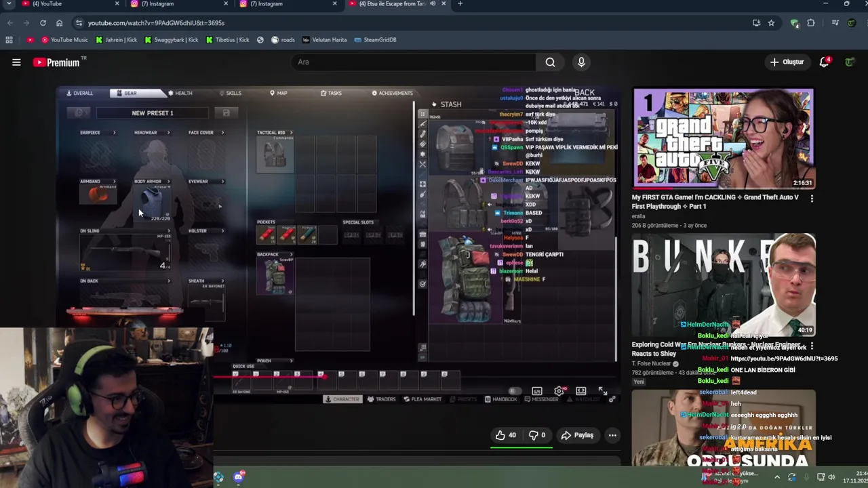Screen dimensions: 868x488
Task: Expand the HEADWEAR slot arrow
Action: [x=168, y=133]
